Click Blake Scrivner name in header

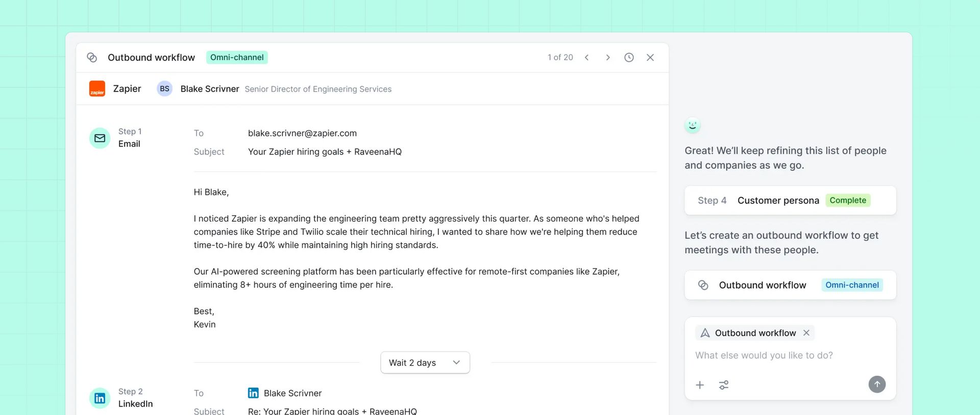(210, 89)
